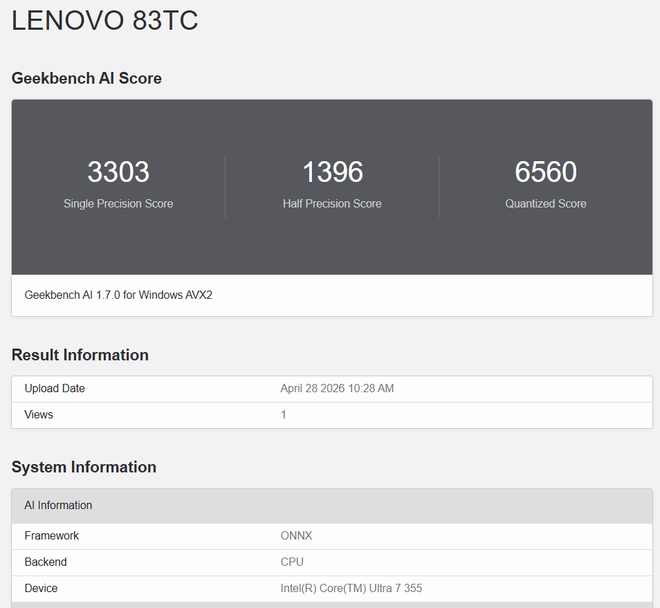
Task: Click the 6560 quantized value
Action: click(546, 172)
